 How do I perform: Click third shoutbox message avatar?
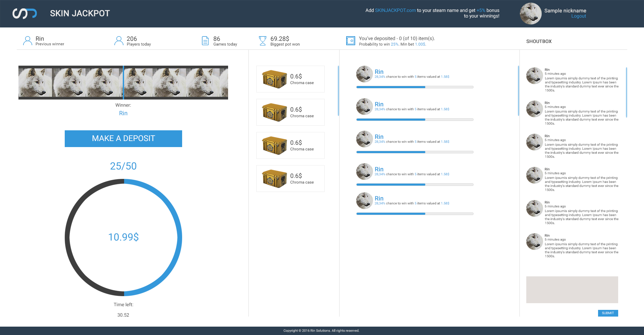click(x=535, y=142)
